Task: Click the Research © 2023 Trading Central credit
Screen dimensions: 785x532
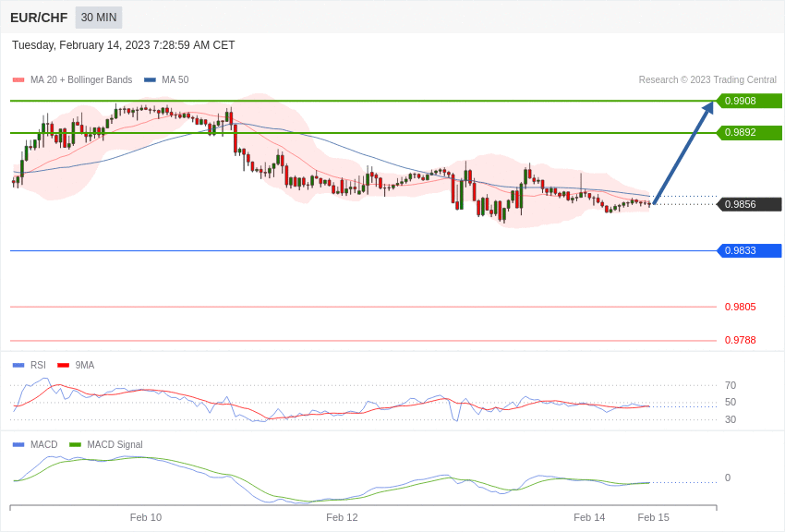Action: (x=707, y=79)
